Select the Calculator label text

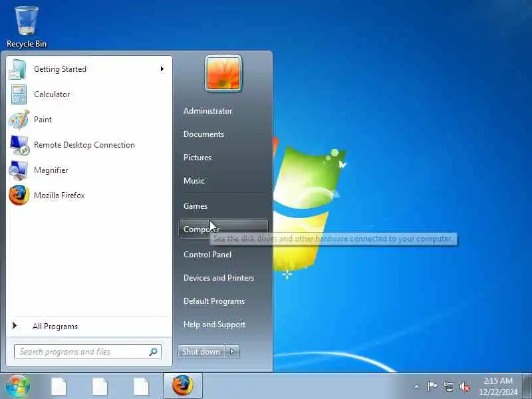[52, 94]
